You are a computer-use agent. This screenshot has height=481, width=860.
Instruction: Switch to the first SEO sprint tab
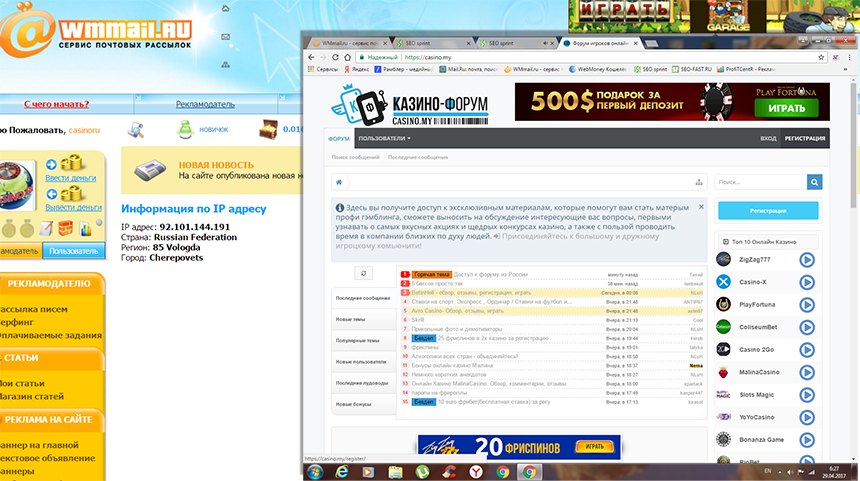433,43
